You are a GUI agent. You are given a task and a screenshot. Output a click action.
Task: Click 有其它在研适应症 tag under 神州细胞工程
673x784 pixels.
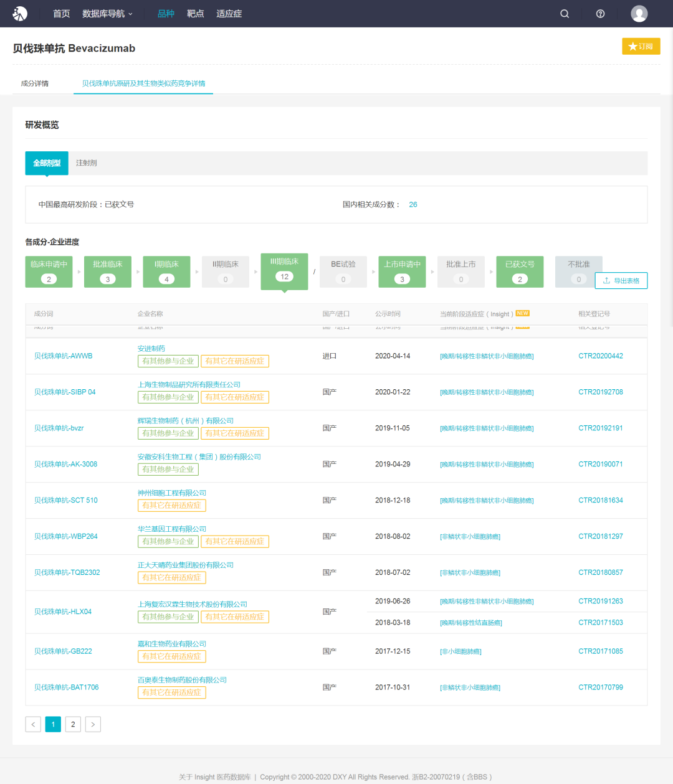click(172, 506)
